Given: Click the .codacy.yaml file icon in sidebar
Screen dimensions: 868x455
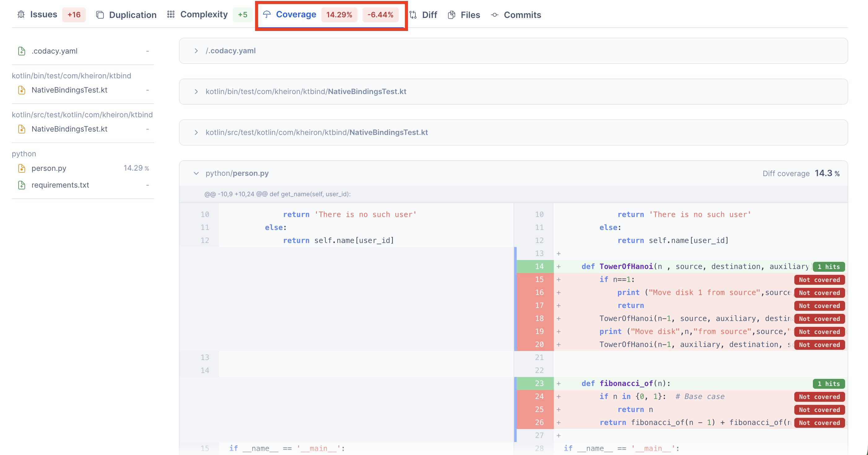Looking at the screenshot, I should click(22, 51).
